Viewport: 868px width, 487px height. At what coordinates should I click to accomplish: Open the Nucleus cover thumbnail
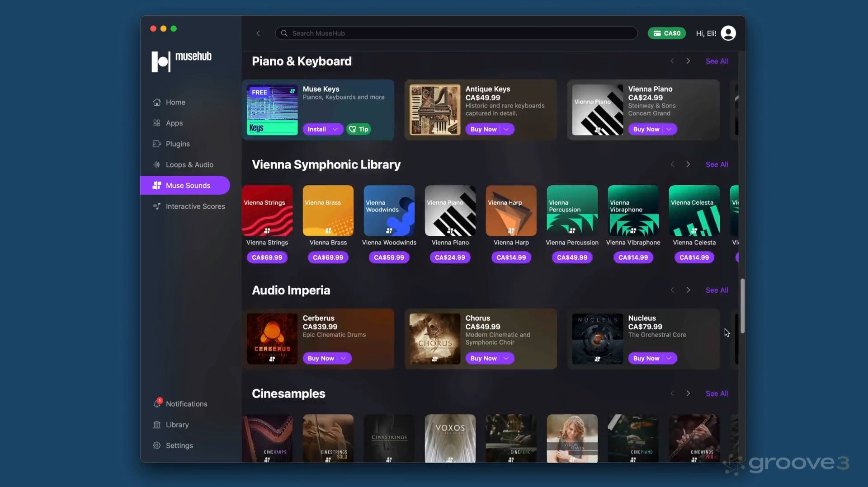point(598,339)
